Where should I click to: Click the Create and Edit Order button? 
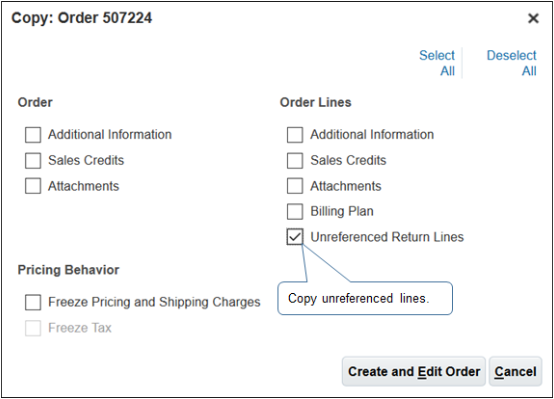click(414, 371)
